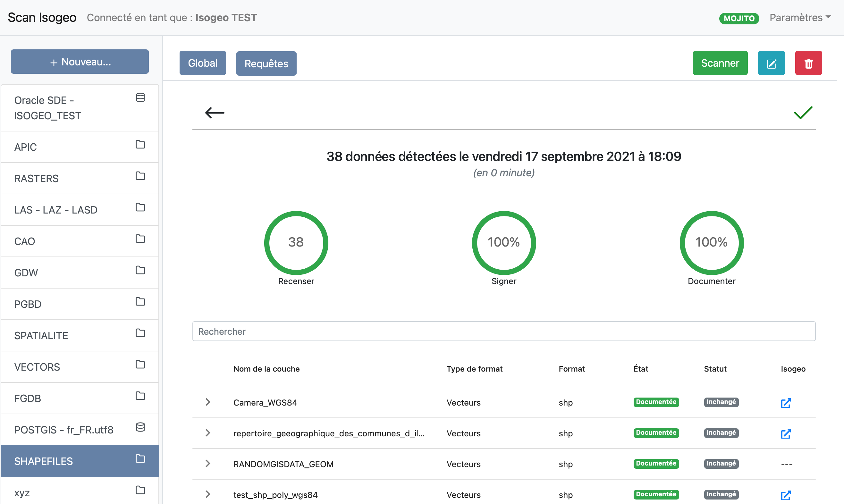Expand the RANDOMGISDATA_GEOM row details
Screen dimensions: 844x504
point(208,464)
